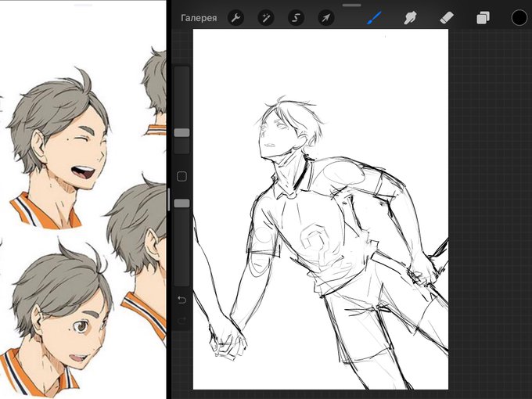532x399 pixels.
Task: Open the Adjustments magic wand menu
Action: (266, 18)
